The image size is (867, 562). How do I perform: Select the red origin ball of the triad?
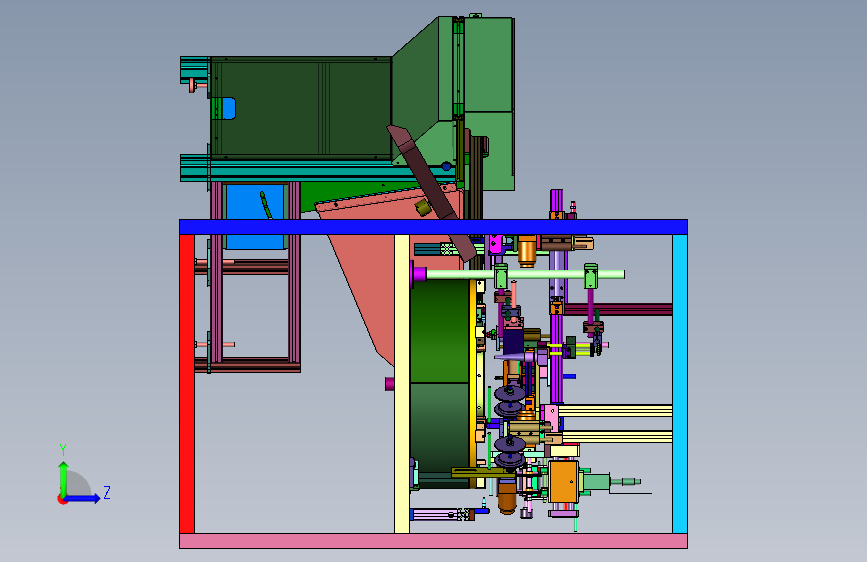click(x=62, y=499)
